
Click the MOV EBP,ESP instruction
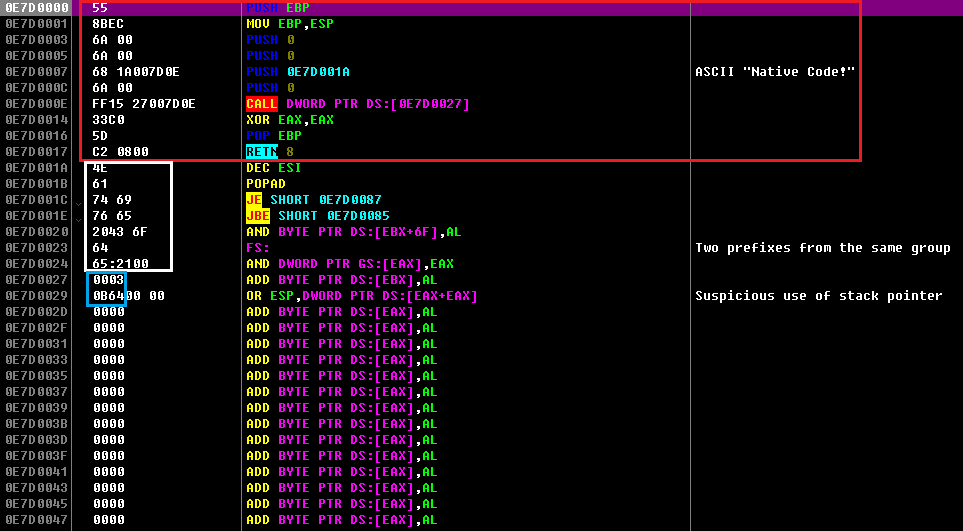(x=290, y=24)
